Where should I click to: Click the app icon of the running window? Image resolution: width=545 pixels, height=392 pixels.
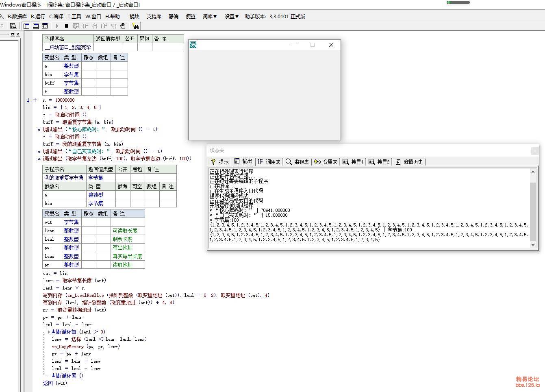193,45
